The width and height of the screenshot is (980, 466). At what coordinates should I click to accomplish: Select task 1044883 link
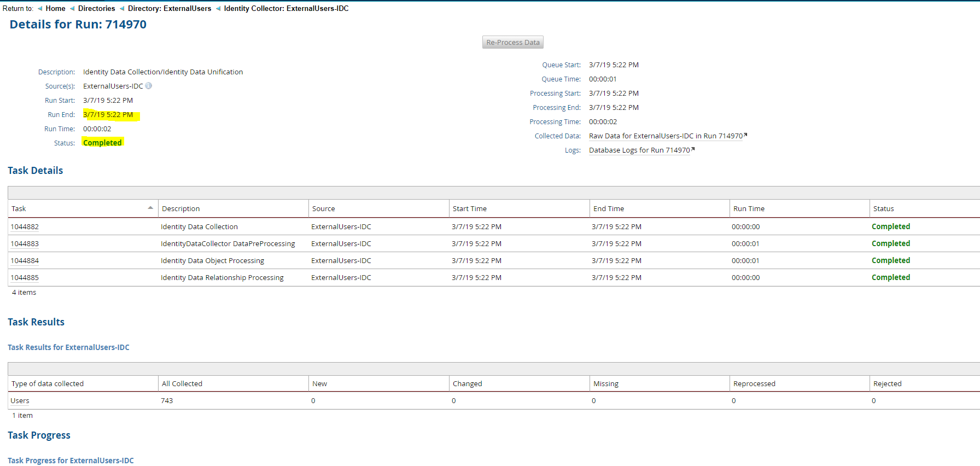pos(25,244)
